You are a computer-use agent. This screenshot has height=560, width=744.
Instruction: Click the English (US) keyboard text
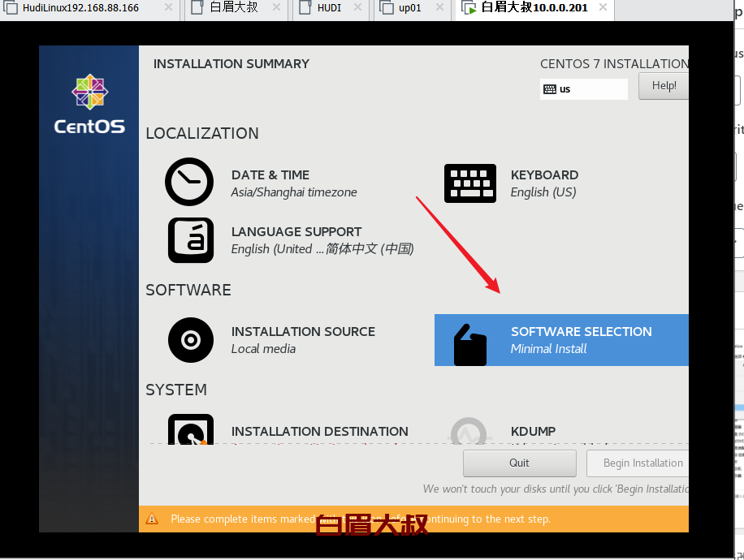(x=543, y=192)
